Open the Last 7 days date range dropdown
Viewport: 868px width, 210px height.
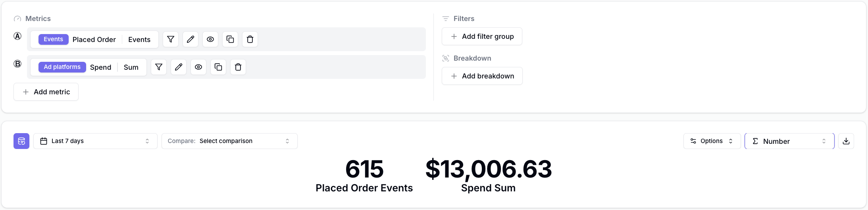(x=95, y=141)
